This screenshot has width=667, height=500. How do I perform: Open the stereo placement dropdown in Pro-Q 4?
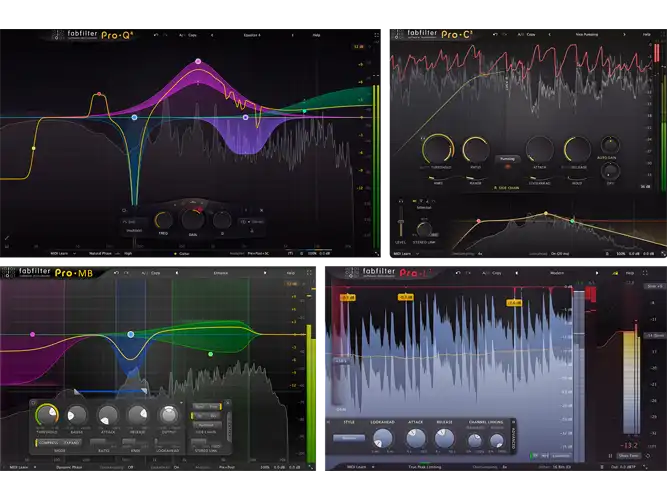(x=252, y=222)
